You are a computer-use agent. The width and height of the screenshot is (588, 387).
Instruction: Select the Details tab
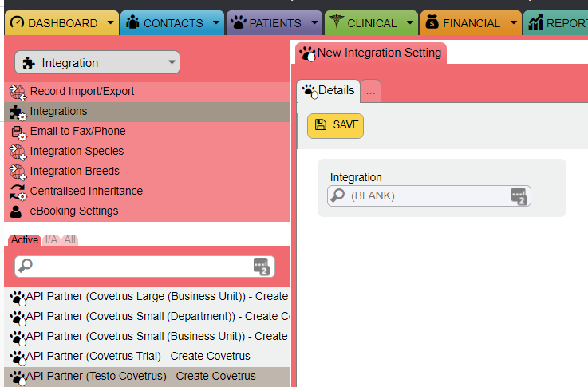(x=328, y=91)
